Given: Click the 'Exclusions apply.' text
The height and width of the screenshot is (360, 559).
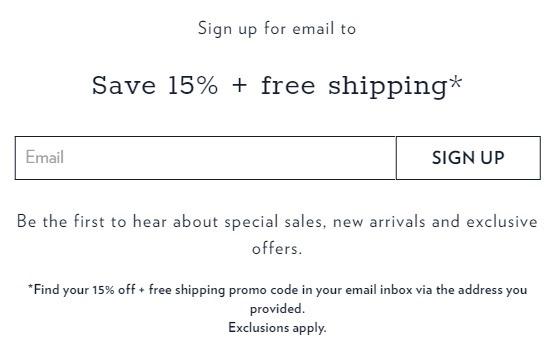Looking at the screenshot, I should (277, 328).
